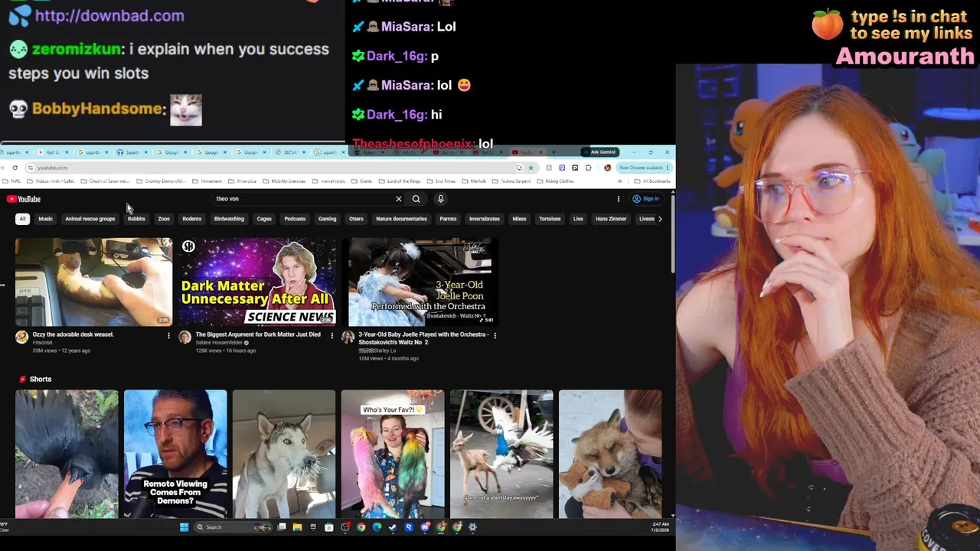Select the Gaming filter chip
Viewport: 980px width, 551px height.
click(x=327, y=219)
